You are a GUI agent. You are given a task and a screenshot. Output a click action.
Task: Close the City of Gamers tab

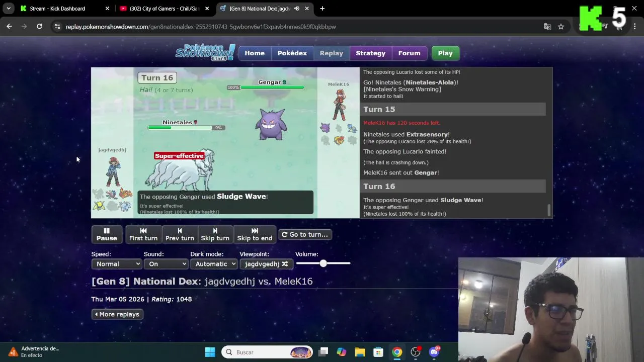207,9
